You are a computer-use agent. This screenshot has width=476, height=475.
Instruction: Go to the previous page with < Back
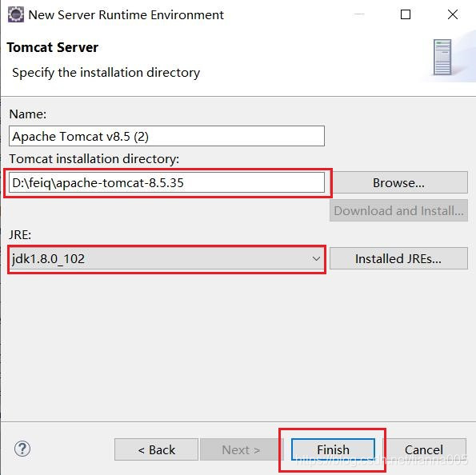tap(156, 449)
